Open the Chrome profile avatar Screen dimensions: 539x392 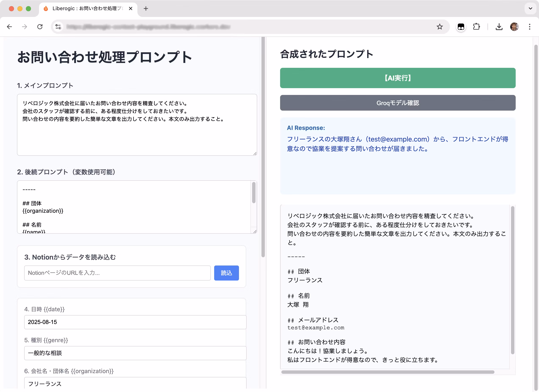514,27
